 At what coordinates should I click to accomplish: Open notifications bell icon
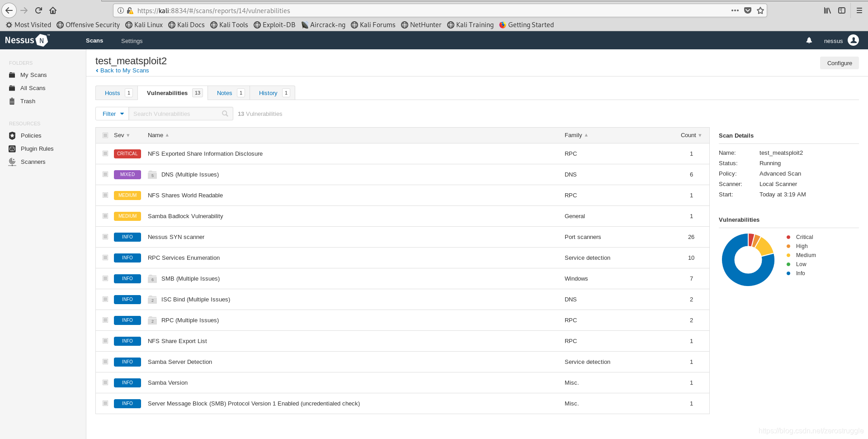pyautogui.click(x=809, y=40)
